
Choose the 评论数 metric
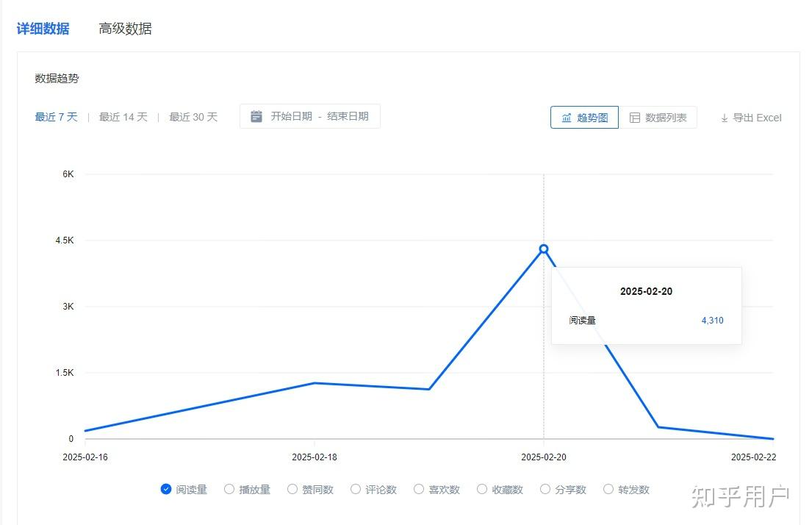pos(356,489)
